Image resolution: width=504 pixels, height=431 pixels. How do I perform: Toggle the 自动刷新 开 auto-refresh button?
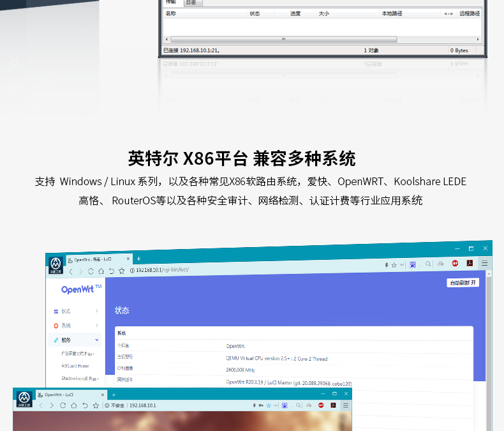tap(463, 283)
